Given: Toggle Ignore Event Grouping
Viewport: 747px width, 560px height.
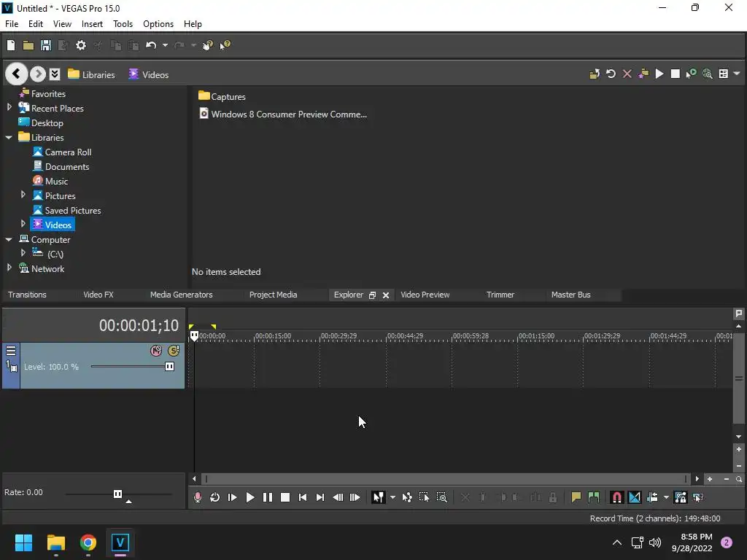Looking at the screenshot, I should [698, 497].
